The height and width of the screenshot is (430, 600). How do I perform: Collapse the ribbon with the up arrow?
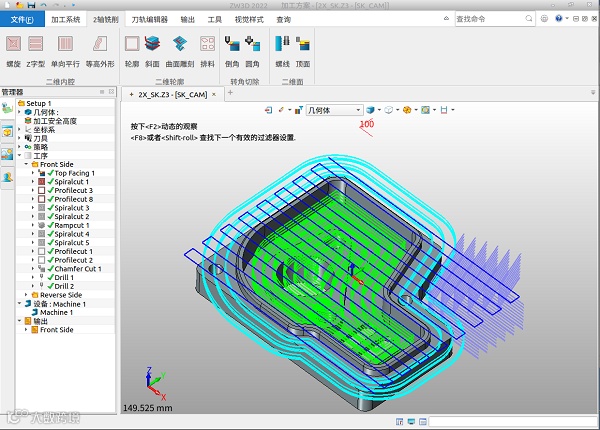[446, 18]
